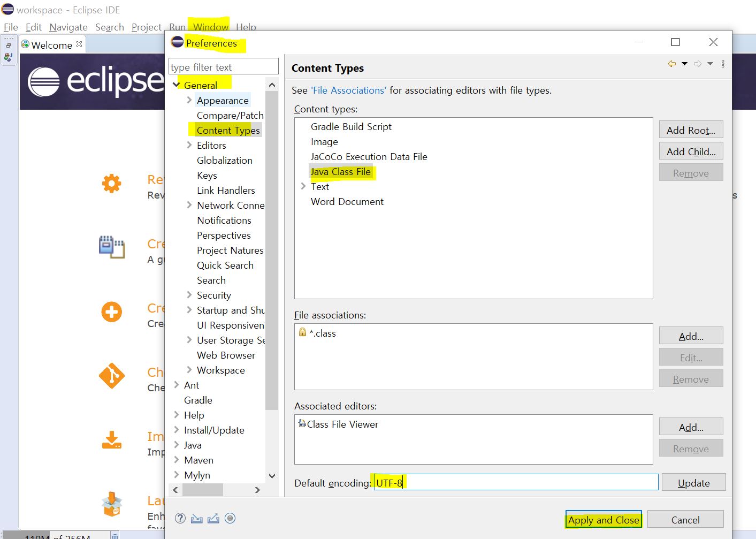
Task: Click the tree horizontal scrollbar right arrow
Action: point(257,490)
